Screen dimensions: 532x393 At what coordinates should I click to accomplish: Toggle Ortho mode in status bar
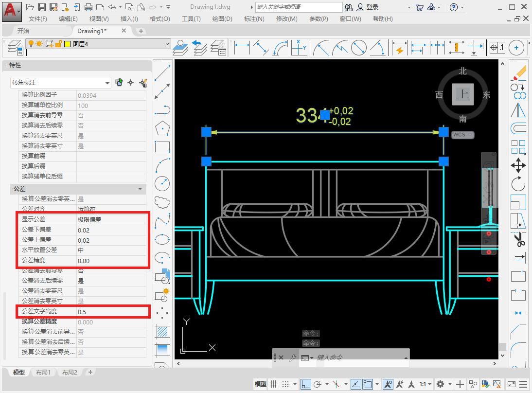pyautogui.click(x=305, y=384)
